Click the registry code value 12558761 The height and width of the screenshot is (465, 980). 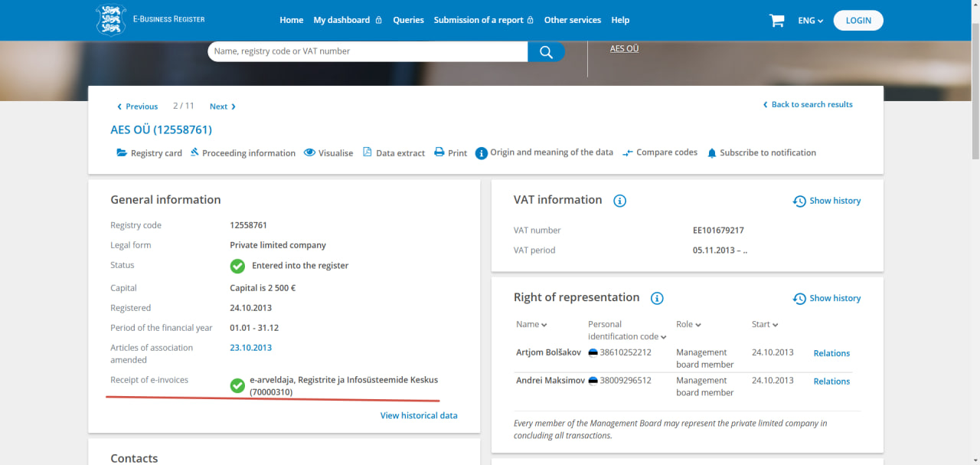tap(248, 225)
